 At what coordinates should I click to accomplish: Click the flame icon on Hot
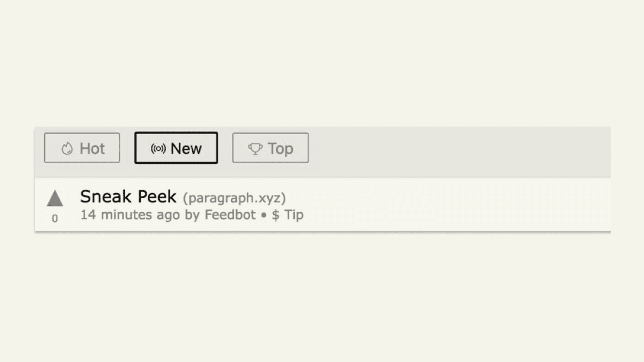(x=67, y=148)
